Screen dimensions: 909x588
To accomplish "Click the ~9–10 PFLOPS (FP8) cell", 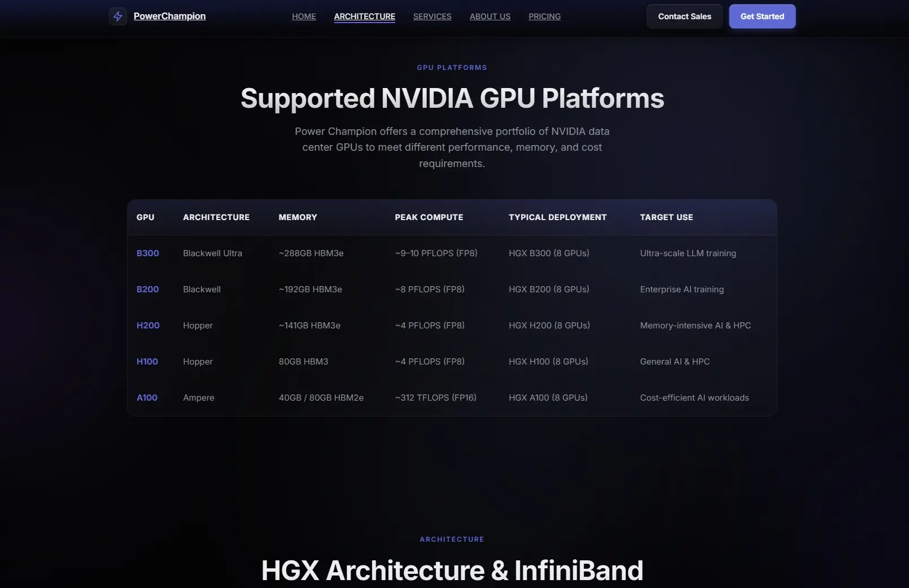I will [436, 253].
